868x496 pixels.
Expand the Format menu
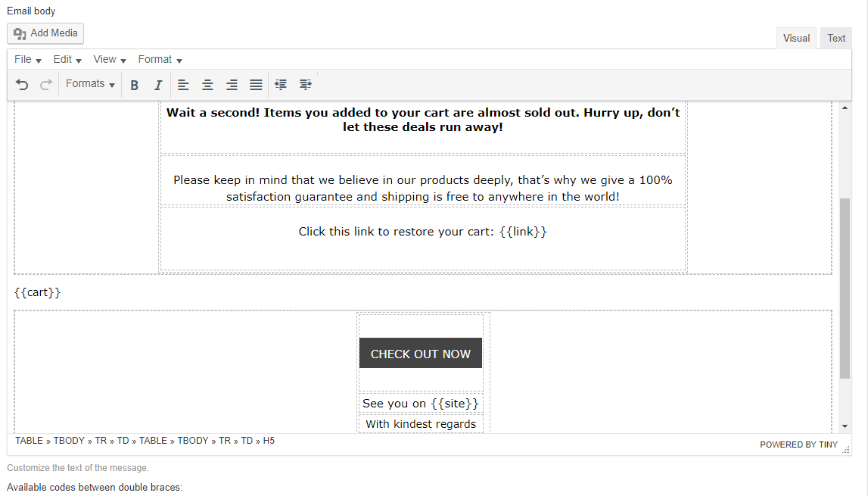(160, 59)
